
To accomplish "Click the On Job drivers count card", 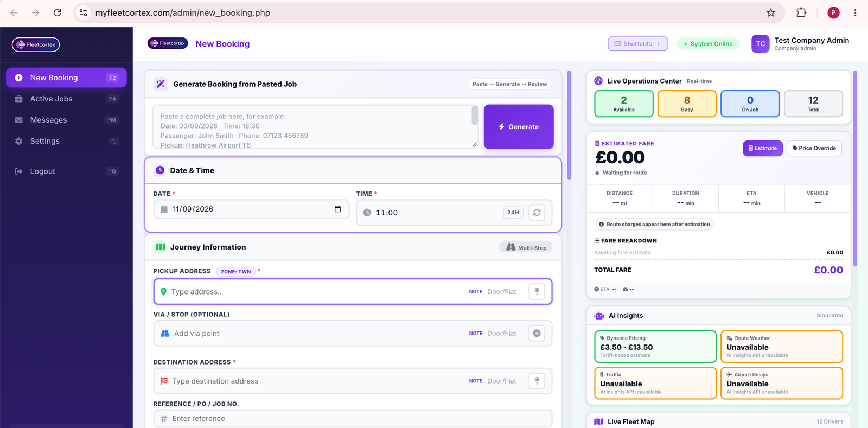I will 750,104.
